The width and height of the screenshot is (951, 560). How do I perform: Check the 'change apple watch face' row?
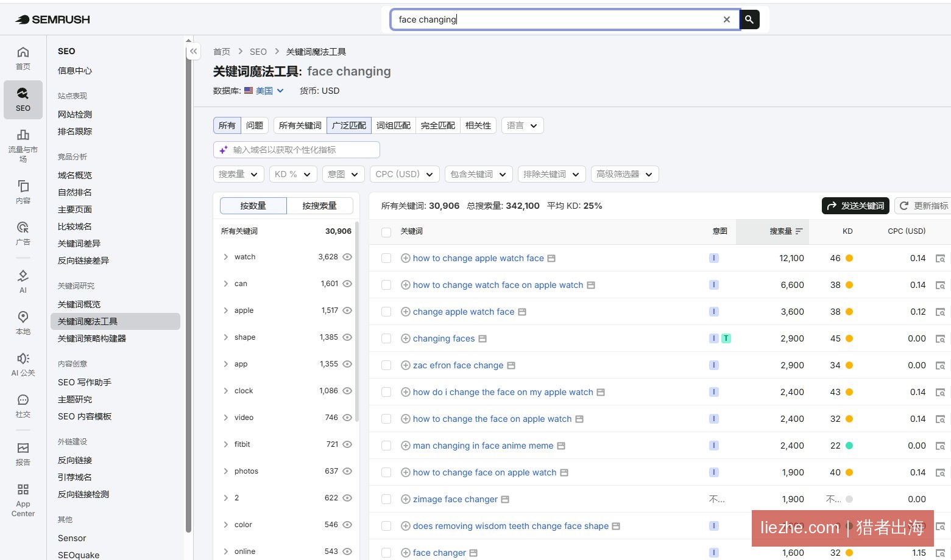click(x=386, y=312)
